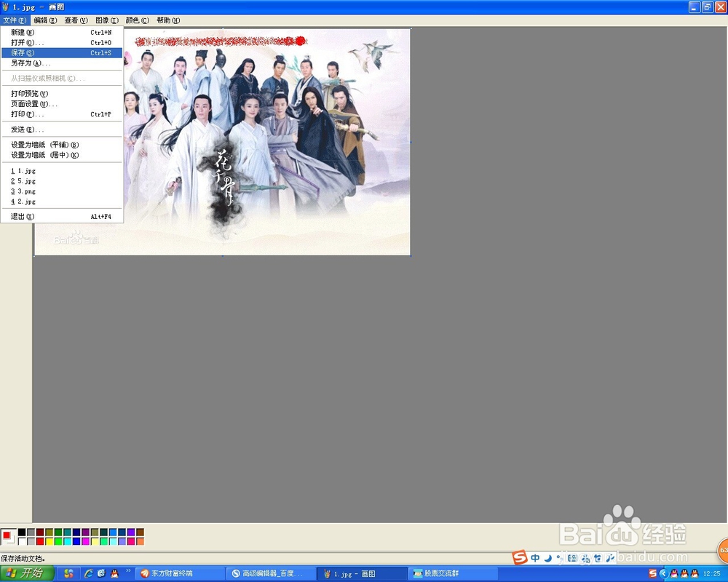This screenshot has width=728, height=582.
Task: Pick magenta in the color palette
Action: 85,541
